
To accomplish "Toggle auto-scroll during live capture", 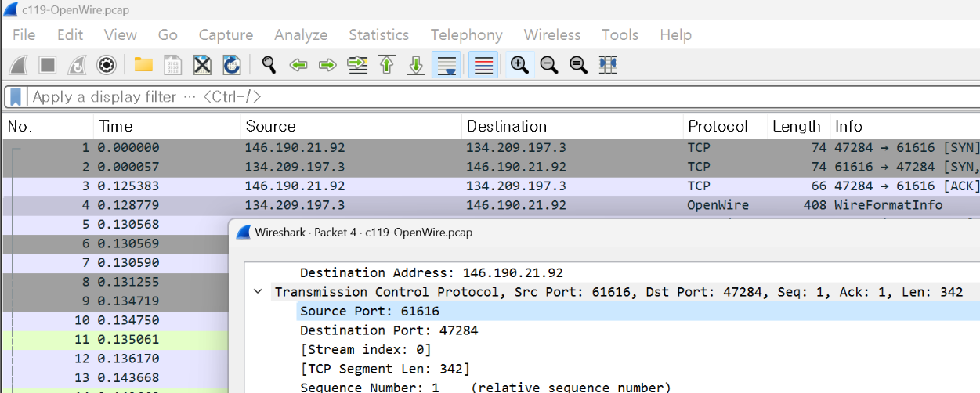I will click(446, 65).
